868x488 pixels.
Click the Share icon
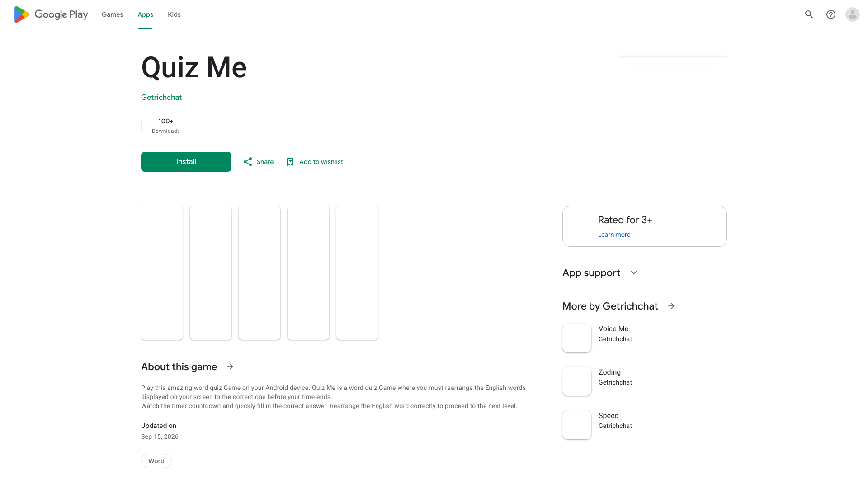point(248,162)
